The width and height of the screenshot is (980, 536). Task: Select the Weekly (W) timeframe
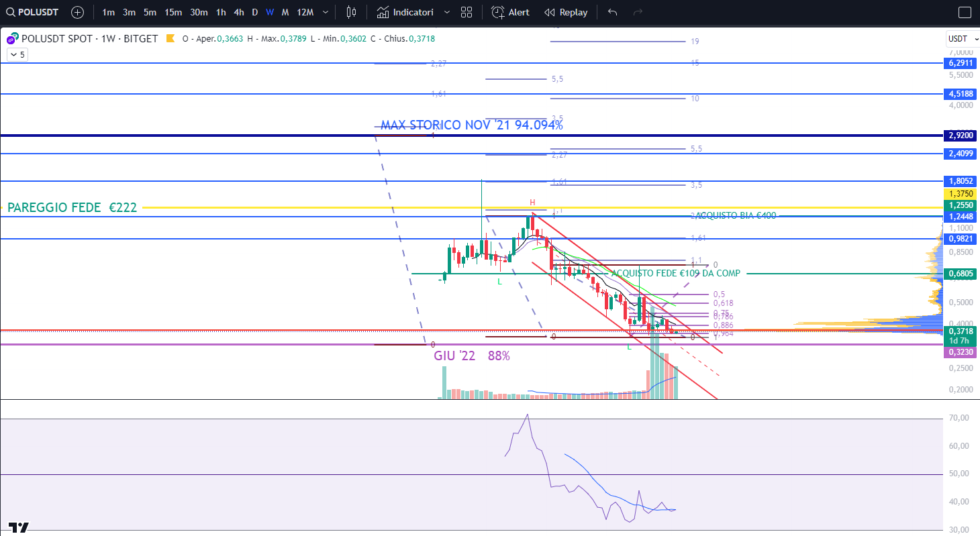(x=269, y=12)
